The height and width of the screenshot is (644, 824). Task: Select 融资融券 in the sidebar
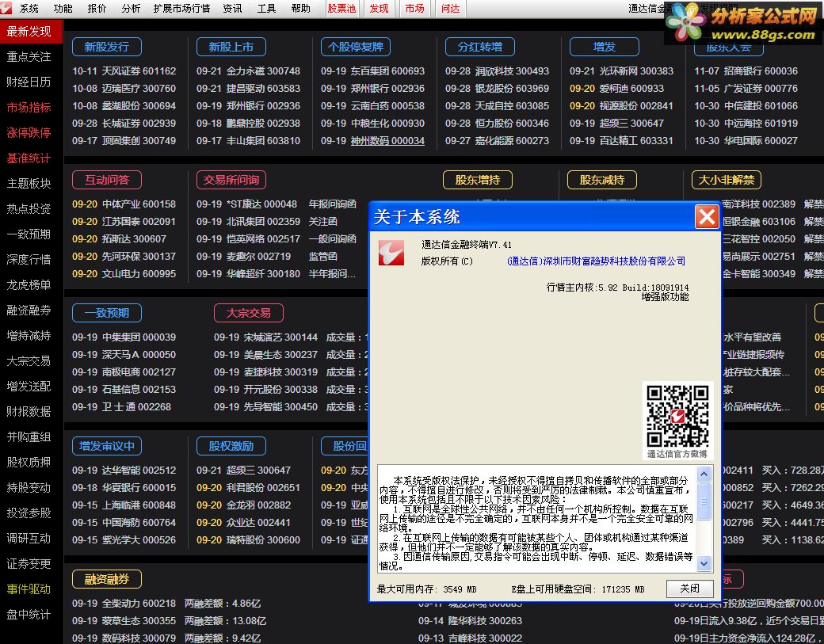29,310
